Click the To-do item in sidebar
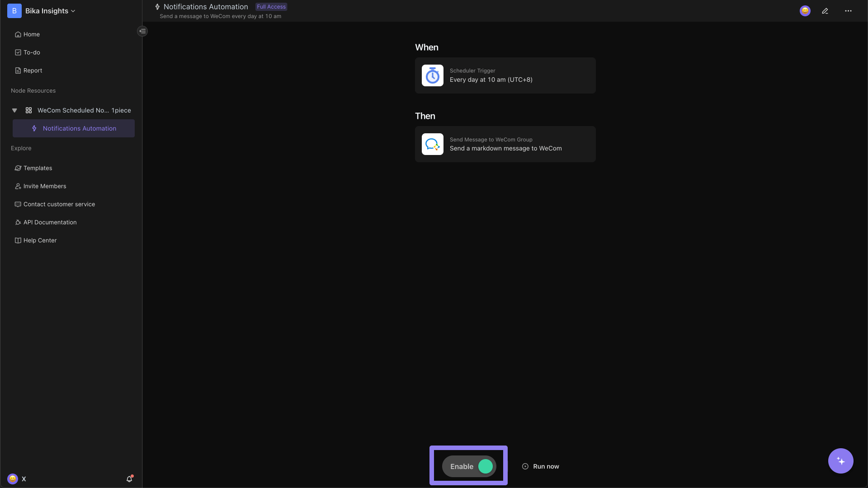868x488 pixels. pos(32,52)
